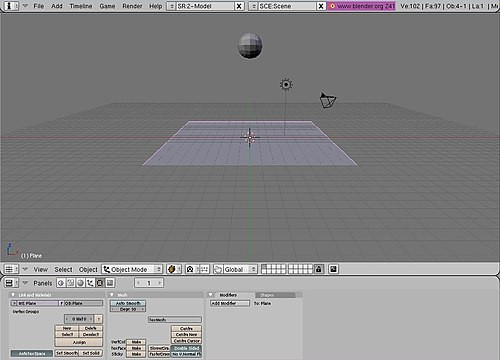Adjust the Degr 30 auto smooth slider
Viewport: 500px width, 360px height.
click(128, 309)
